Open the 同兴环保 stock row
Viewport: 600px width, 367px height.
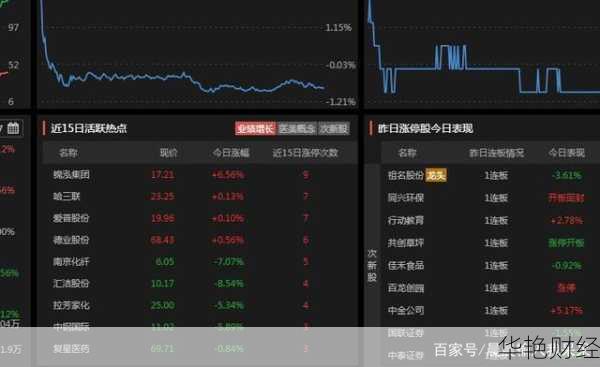(x=491, y=198)
